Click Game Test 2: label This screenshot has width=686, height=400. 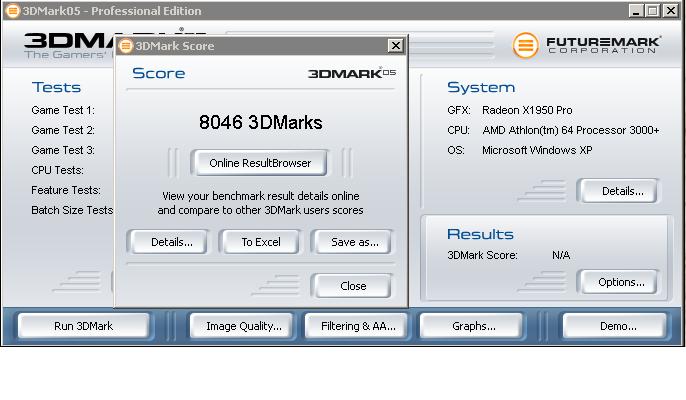[63, 130]
